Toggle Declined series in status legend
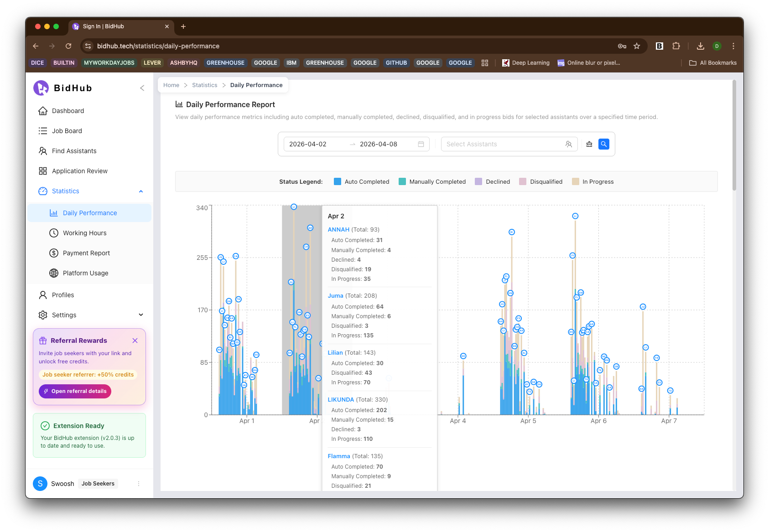The image size is (769, 532). pyautogui.click(x=493, y=181)
